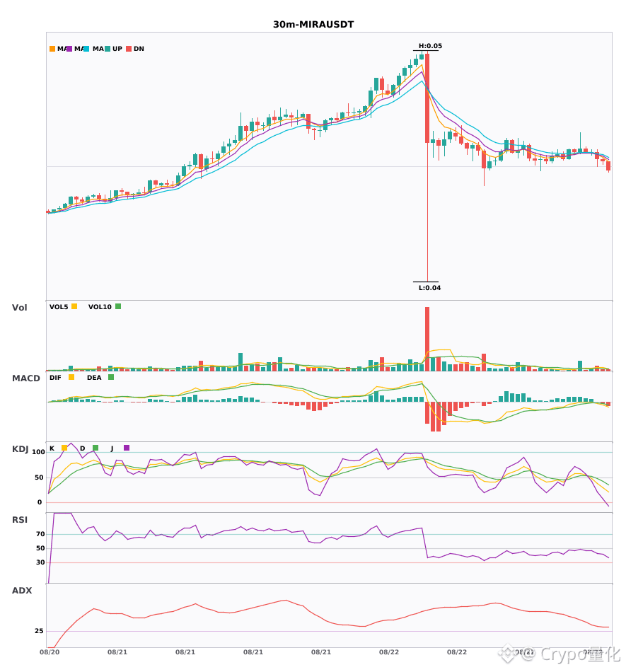Click the green DEA legend swatch
Viewport: 626px width, 672px height.
(x=111, y=377)
